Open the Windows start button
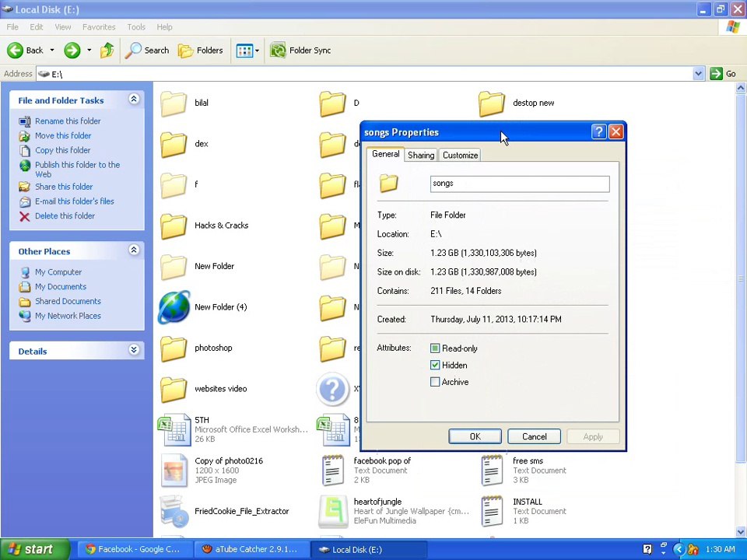The width and height of the screenshot is (747, 560). pyautogui.click(x=34, y=549)
